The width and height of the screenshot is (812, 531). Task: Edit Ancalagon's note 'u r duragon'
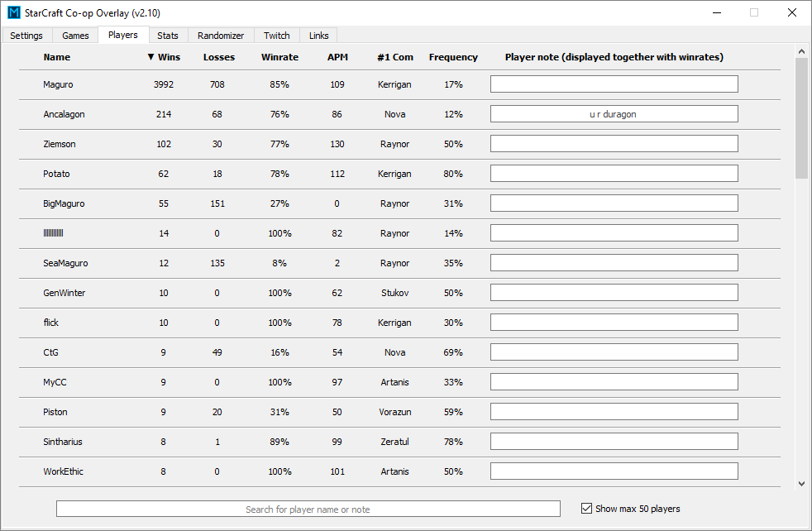[x=614, y=114]
